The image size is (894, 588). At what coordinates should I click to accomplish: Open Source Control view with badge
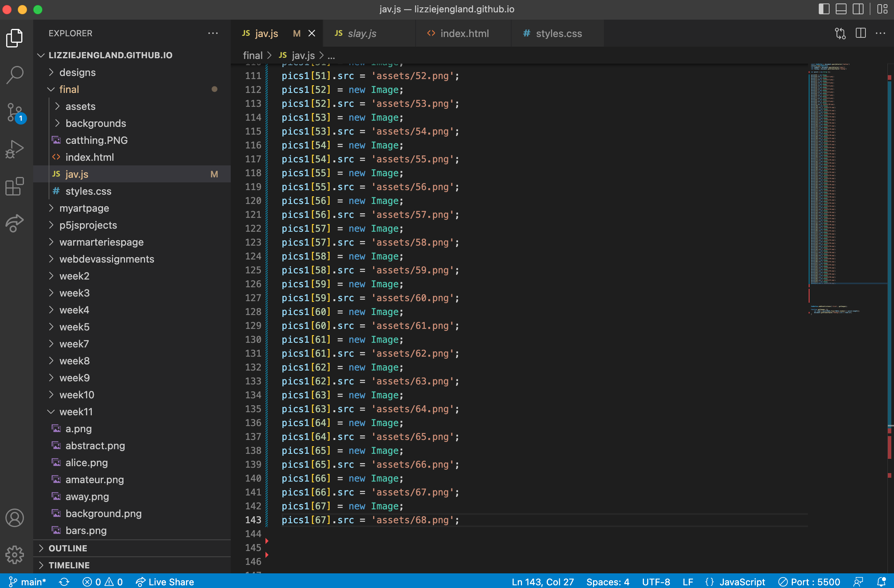[x=15, y=113]
